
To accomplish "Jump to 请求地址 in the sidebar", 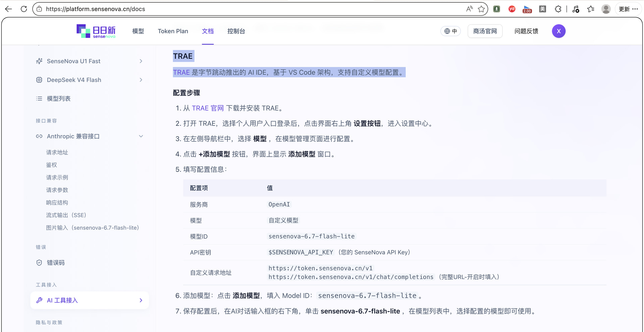I will point(57,152).
